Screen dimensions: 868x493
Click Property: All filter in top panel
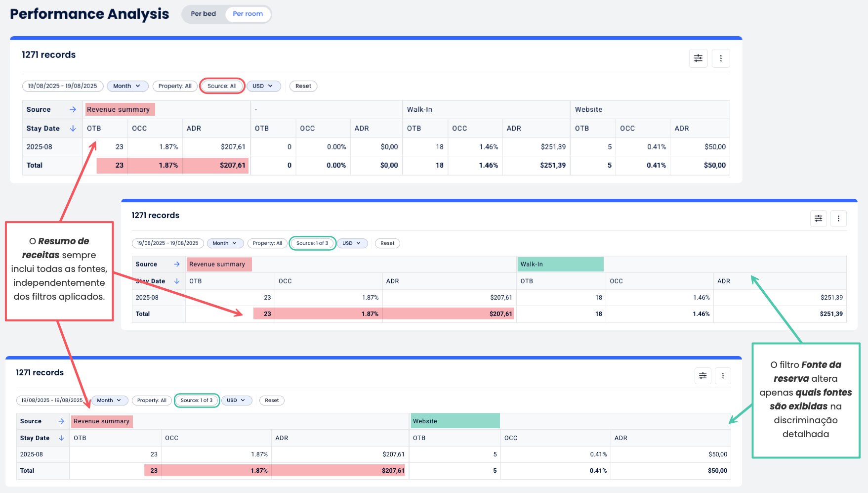pos(175,86)
